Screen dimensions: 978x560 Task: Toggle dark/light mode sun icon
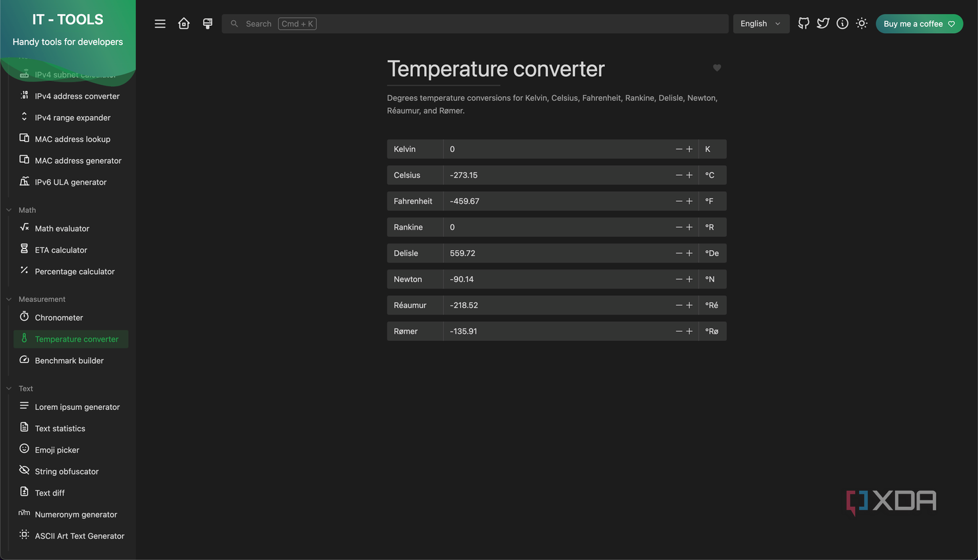[862, 23]
